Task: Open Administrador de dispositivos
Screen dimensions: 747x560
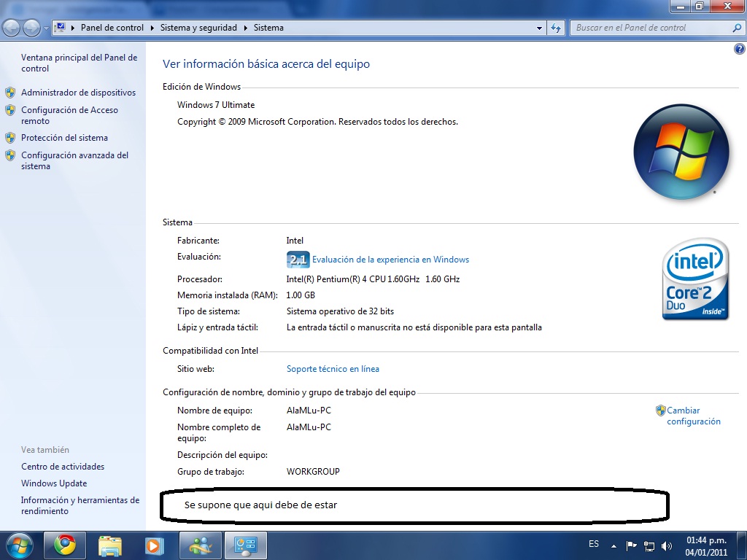Action: [x=78, y=93]
